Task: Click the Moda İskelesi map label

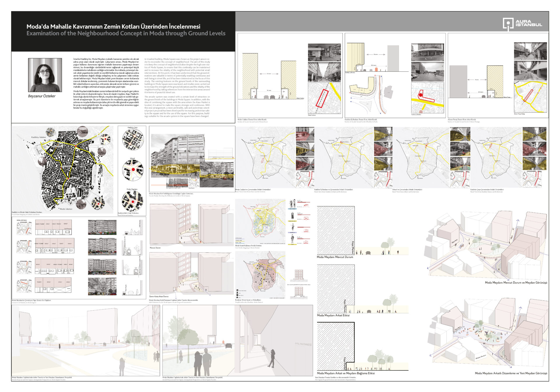Action: point(66,209)
